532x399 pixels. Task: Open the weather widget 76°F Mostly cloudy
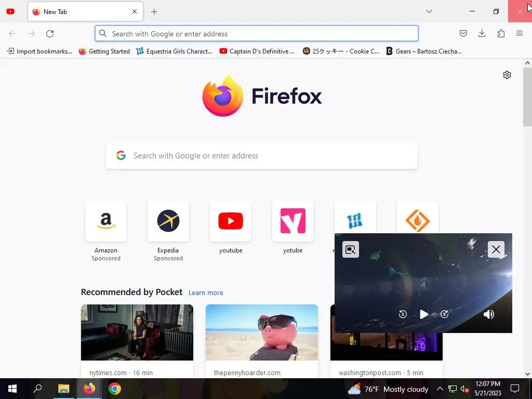(388, 389)
